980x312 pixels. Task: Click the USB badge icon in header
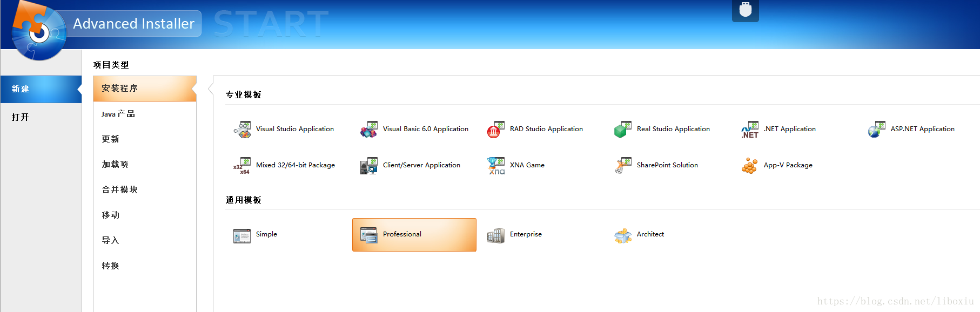746,10
